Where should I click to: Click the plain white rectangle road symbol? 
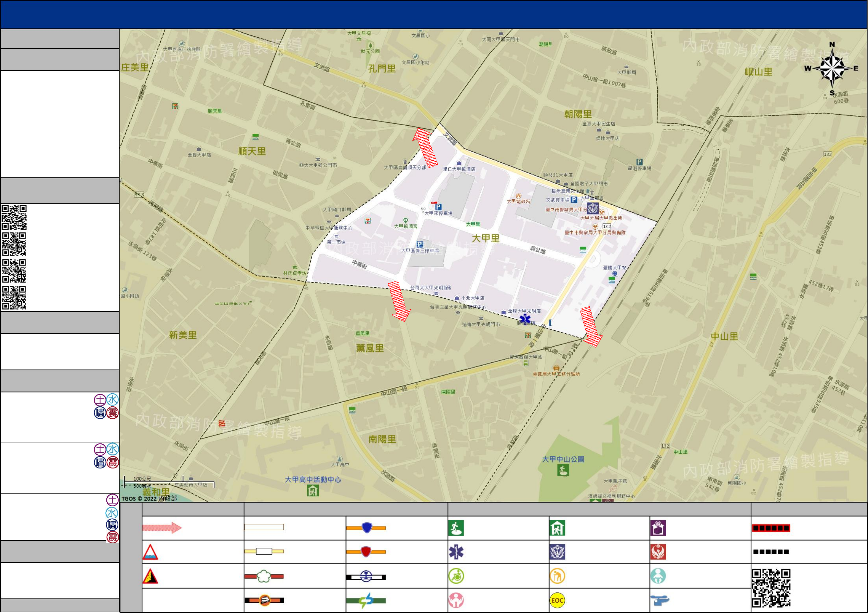pos(264,527)
